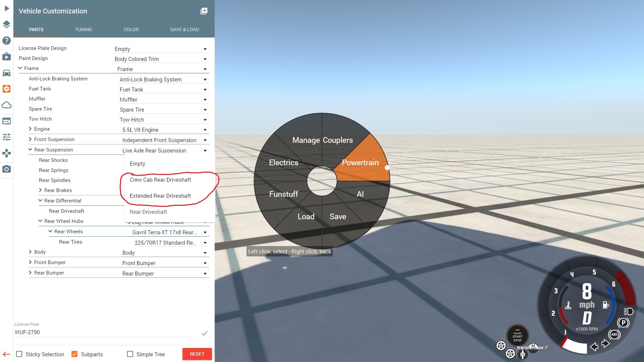Open the help question mark icon

pos(7,41)
